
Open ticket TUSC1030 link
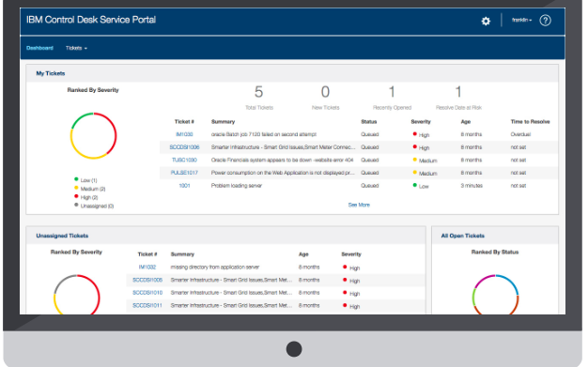[184, 160]
